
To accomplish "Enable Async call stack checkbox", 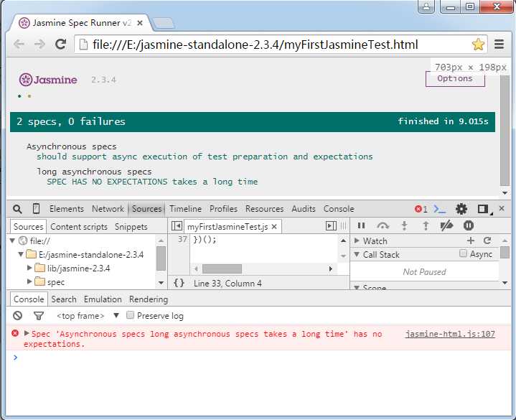I will pyautogui.click(x=463, y=253).
